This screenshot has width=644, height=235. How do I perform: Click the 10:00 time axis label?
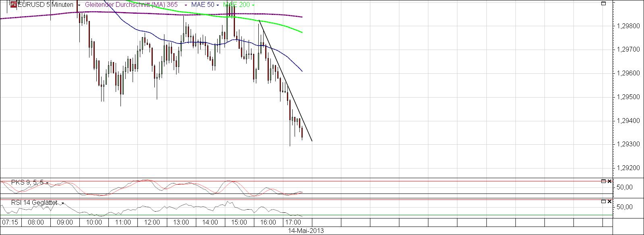click(94, 223)
